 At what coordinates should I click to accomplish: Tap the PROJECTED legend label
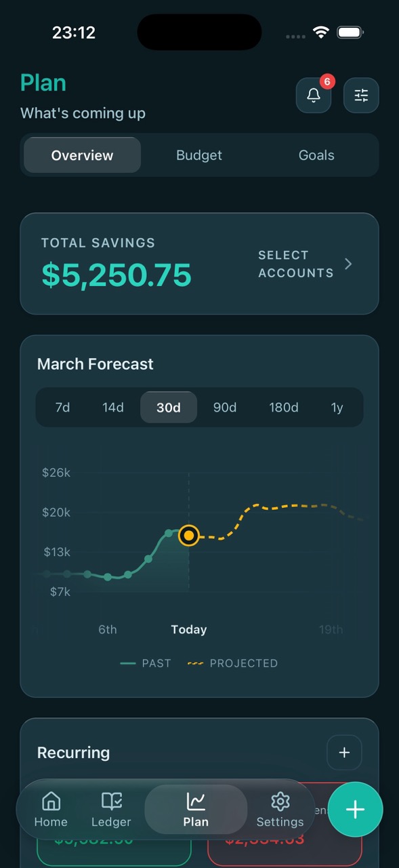pos(243,663)
